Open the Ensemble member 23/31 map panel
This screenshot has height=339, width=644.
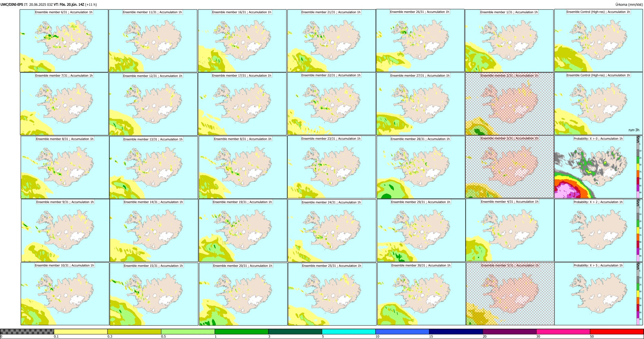point(331,167)
